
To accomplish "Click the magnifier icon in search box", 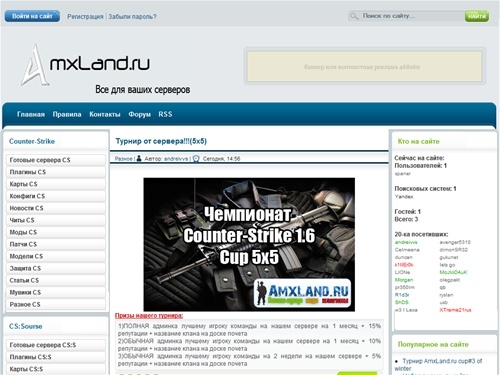I will coord(354,16).
